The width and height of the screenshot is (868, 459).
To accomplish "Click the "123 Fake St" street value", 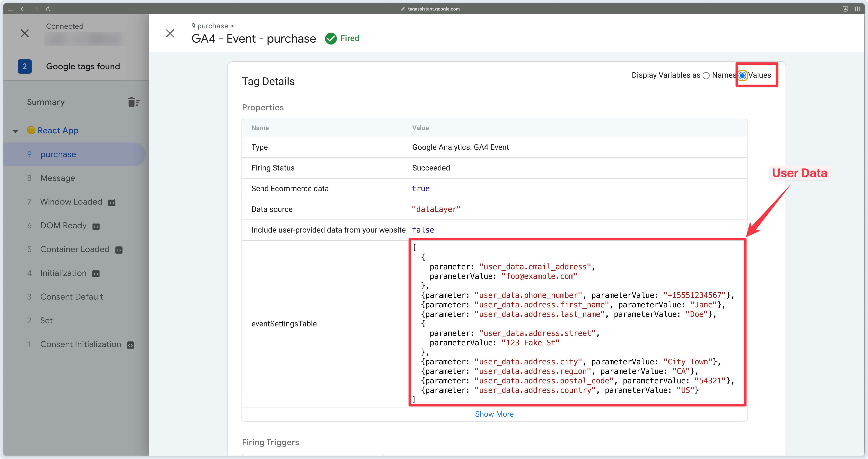I will pyautogui.click(x=531, y=343).
